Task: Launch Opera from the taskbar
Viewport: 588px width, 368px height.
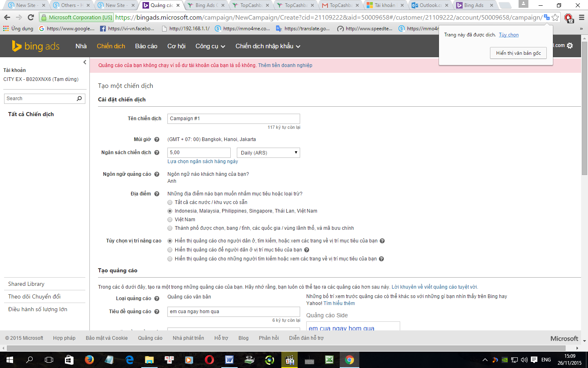Action: coord(209,360)
